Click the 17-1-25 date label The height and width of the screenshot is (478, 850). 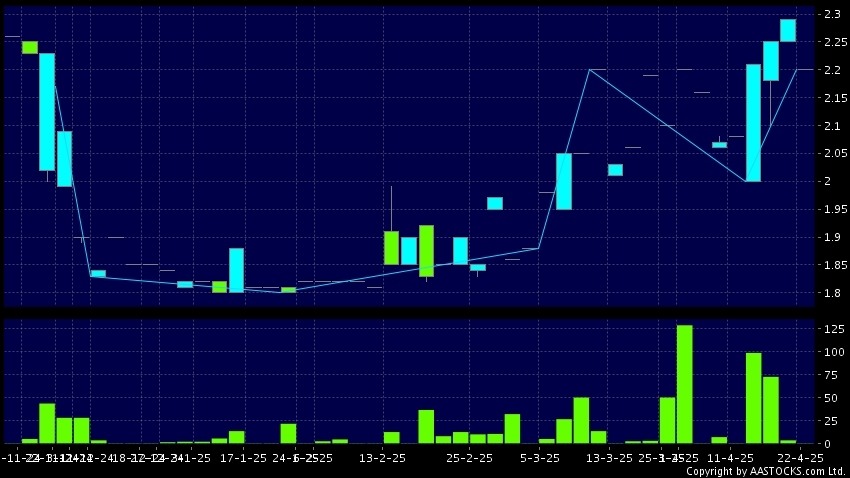click(243, 458)
